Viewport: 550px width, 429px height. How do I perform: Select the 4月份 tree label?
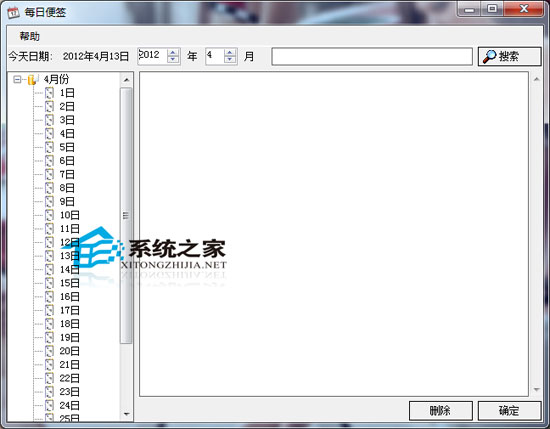(x=56, y=79)
